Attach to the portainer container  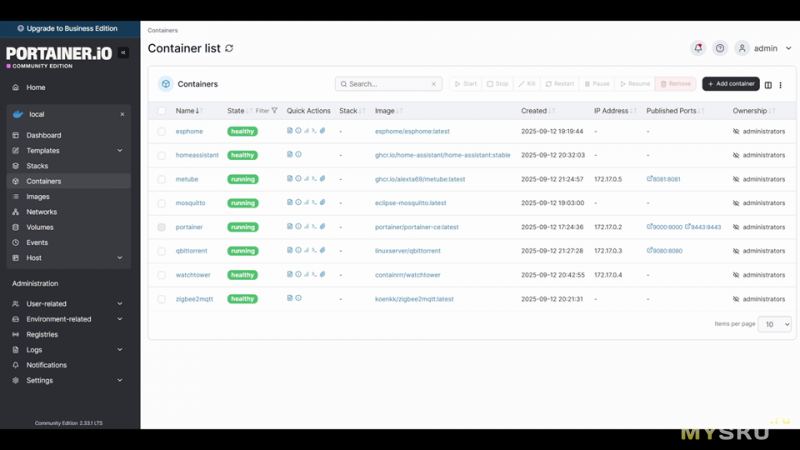[322, 226]
